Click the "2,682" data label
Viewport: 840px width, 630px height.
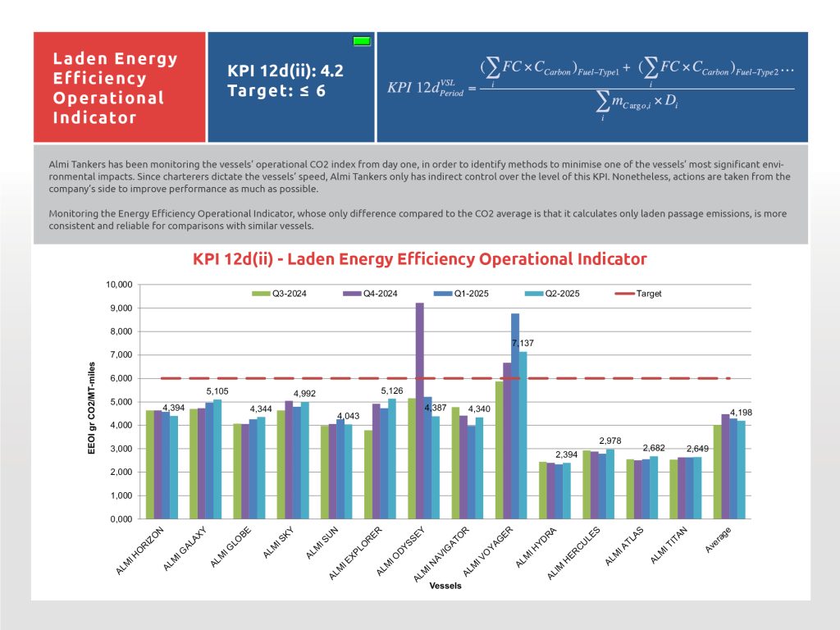pyautogui.click(x=654, y=448)
